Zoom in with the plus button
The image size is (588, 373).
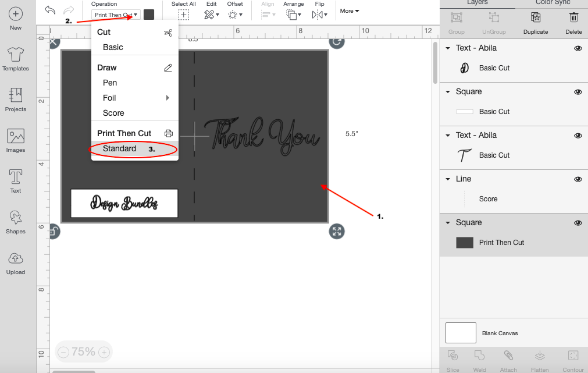(104, 352)
